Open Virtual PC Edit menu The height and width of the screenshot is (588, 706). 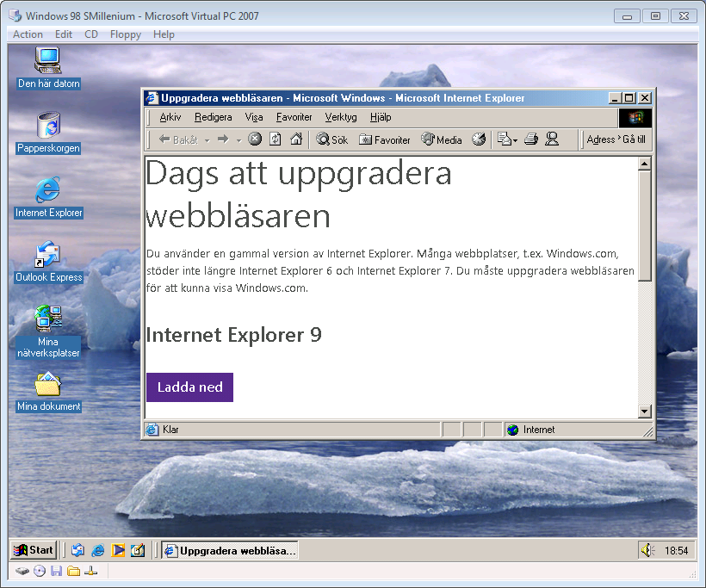click(x=64, y=34)
